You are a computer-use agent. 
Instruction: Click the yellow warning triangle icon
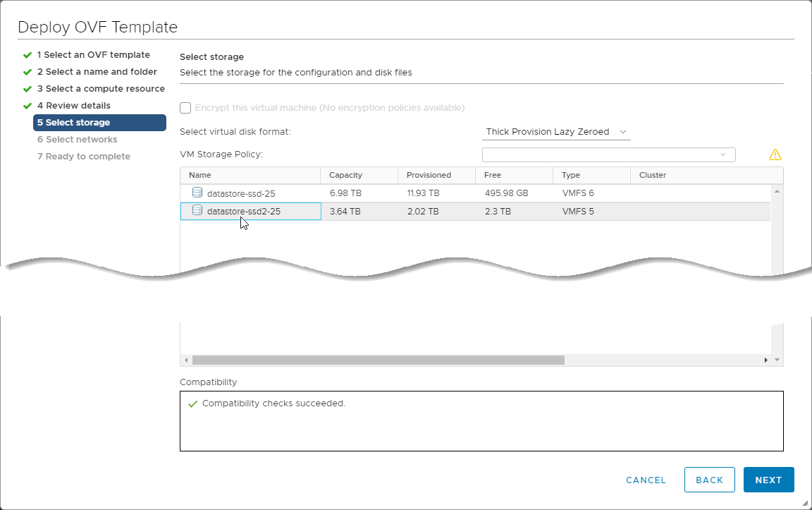775,154
